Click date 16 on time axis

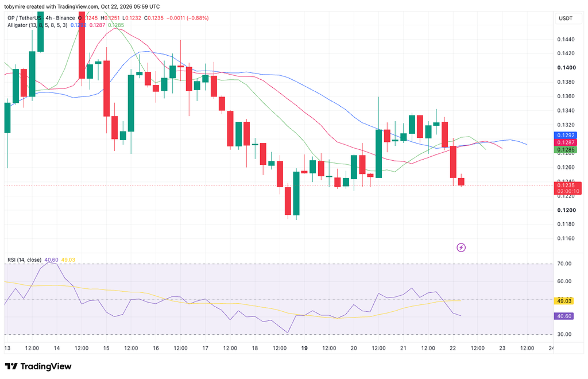156,348
